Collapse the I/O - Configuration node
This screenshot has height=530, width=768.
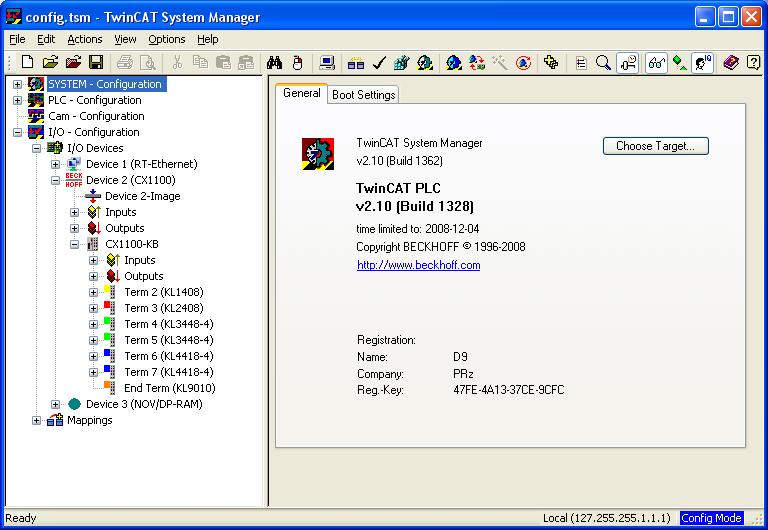click(17, 132)
